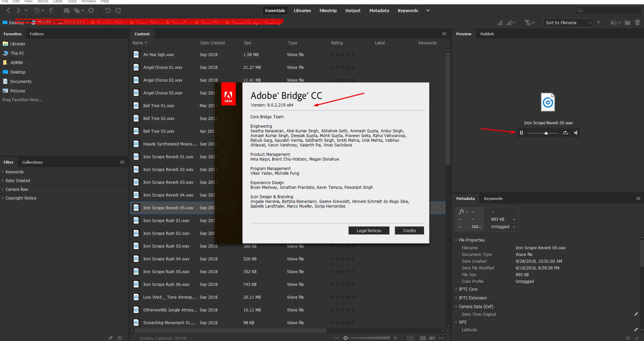Image resolution: width=644 pixels, height=341 pixels.
Task: Click pencil icon beside Latitude
Action: (636, 330)
